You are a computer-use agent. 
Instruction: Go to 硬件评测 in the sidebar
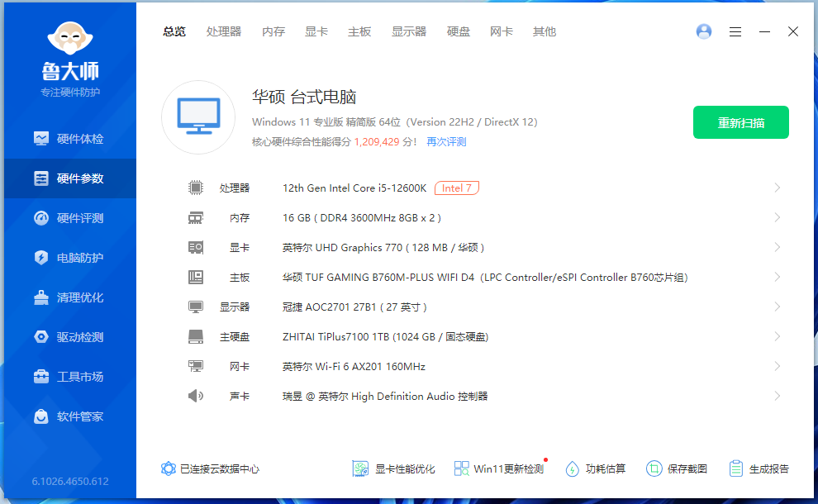70,218
